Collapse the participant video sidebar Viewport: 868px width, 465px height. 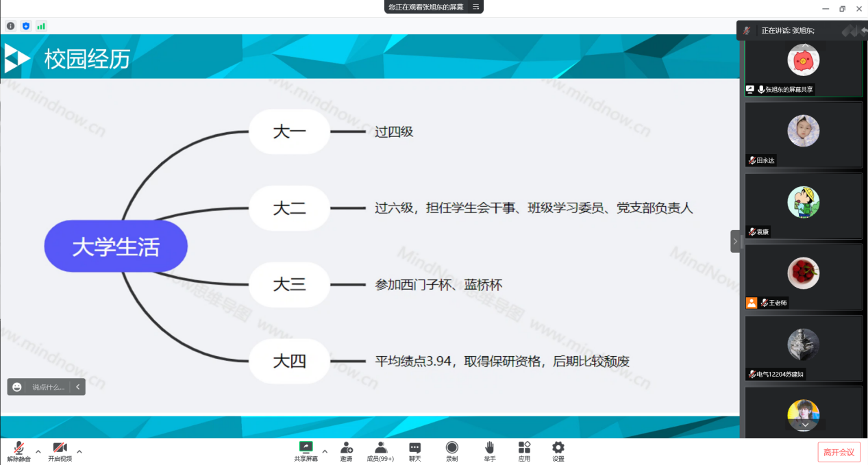point(735,241)
